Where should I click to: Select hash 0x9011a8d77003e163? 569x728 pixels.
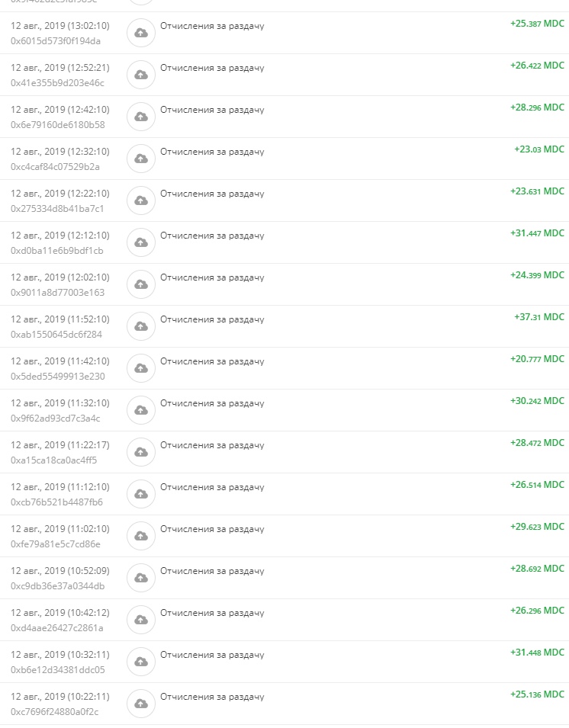tap(58, 293)
